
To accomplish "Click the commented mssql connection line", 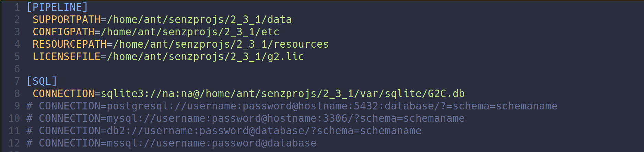I will 171,143.
